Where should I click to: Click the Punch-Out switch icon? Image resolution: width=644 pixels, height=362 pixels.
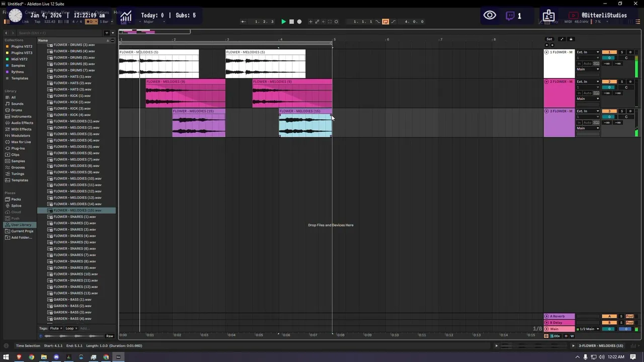(x=393, y=22)
